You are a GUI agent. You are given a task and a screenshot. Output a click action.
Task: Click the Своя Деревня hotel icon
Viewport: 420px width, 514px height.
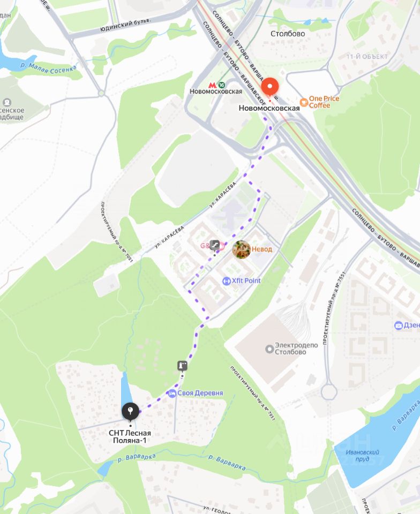(172, 394)
